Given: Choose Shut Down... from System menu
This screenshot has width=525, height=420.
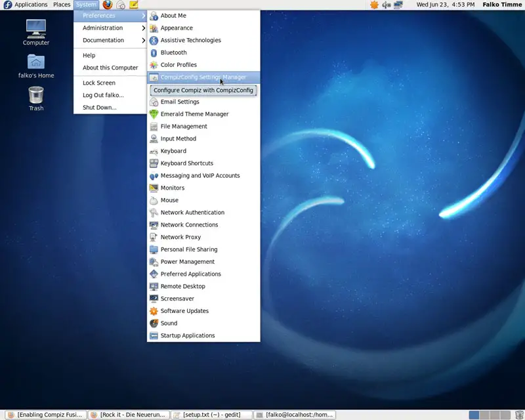Looking at the screenshot, I should click(110, 108).
